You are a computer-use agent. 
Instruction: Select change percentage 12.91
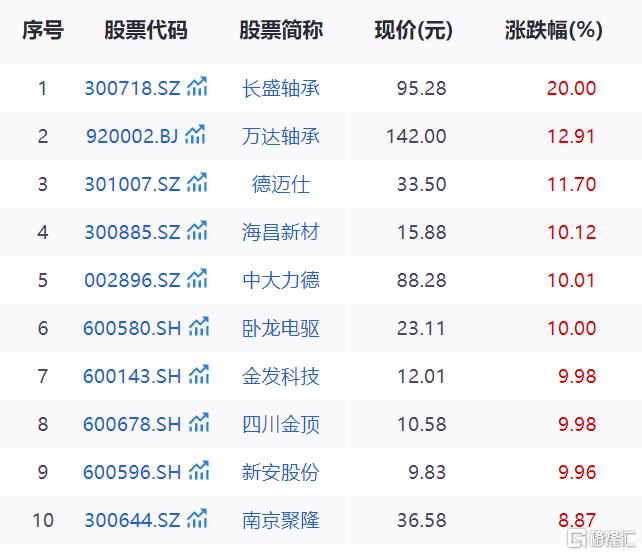coord(571,136)
